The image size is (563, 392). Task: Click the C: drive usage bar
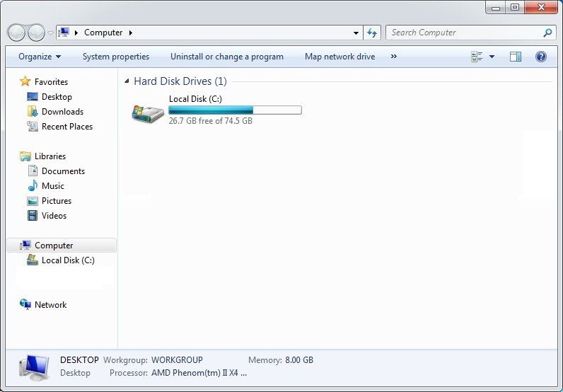coord(236,110)
